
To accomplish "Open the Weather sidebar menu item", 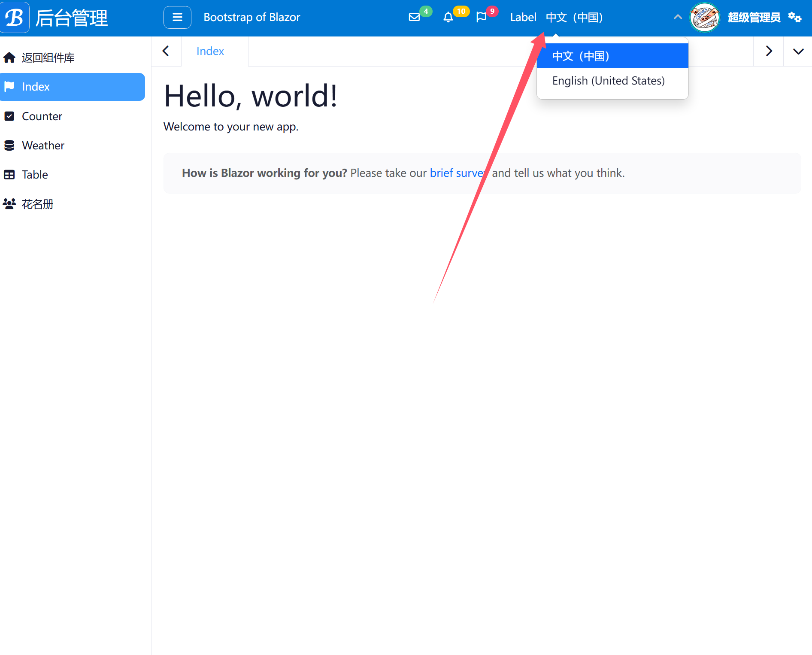I will coord(73,146).
